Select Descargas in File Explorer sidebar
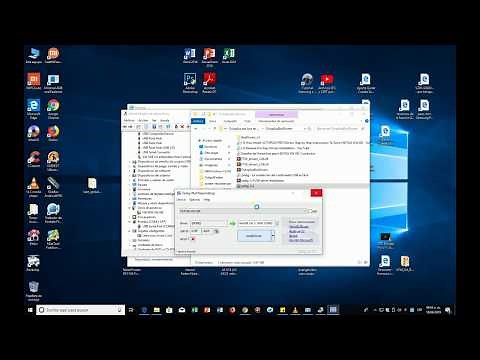Viewport: 480px width, 360px height. 211,153
